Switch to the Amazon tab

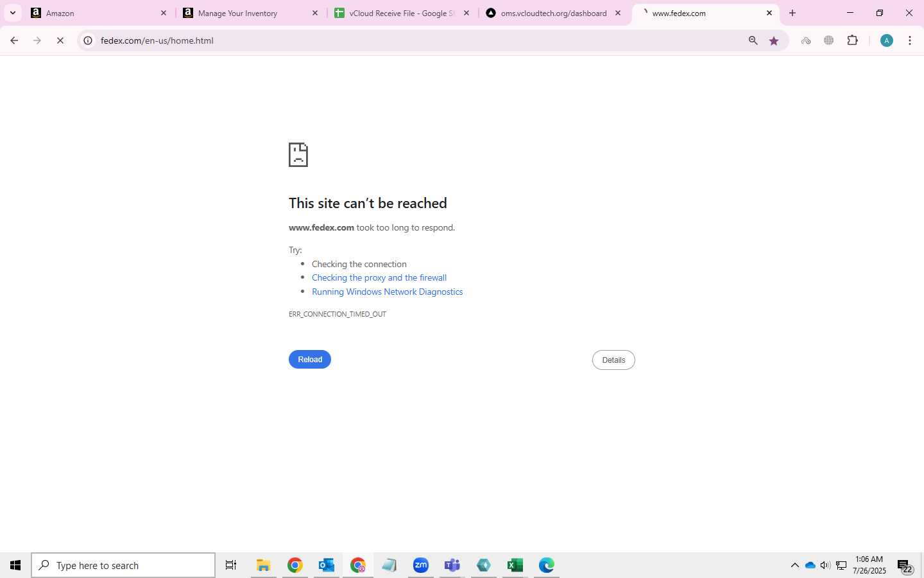point(99,13)
